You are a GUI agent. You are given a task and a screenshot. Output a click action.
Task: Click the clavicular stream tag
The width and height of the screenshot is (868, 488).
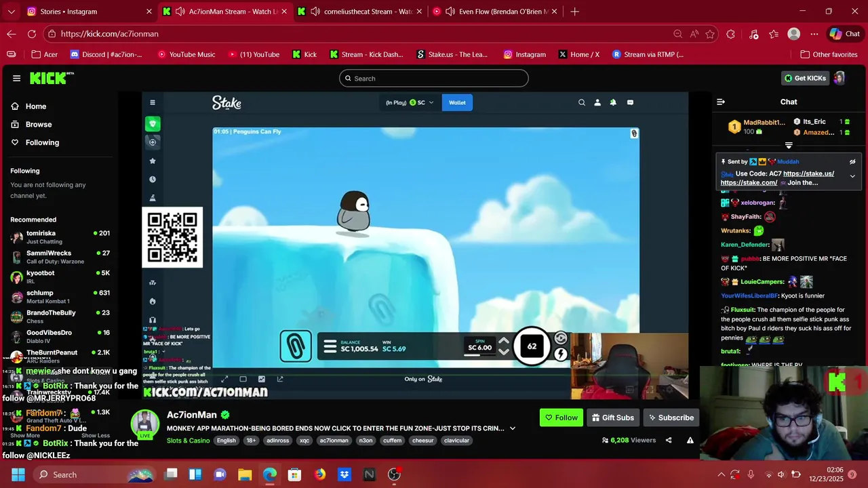(x=456, y=441)
